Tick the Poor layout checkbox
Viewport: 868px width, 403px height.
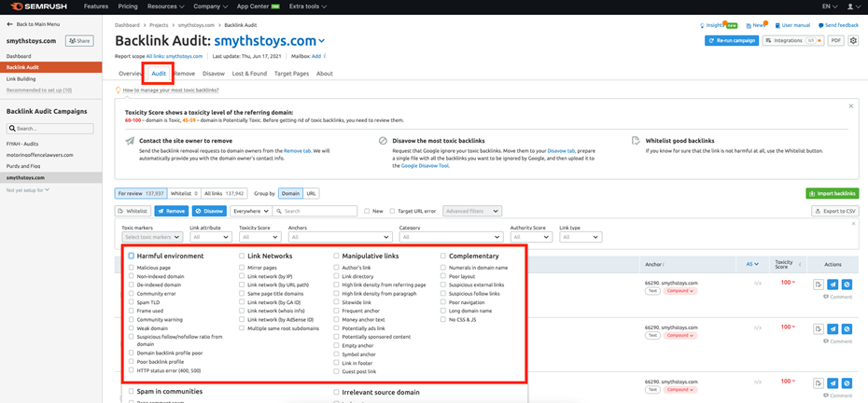click(x=443, y=276)
